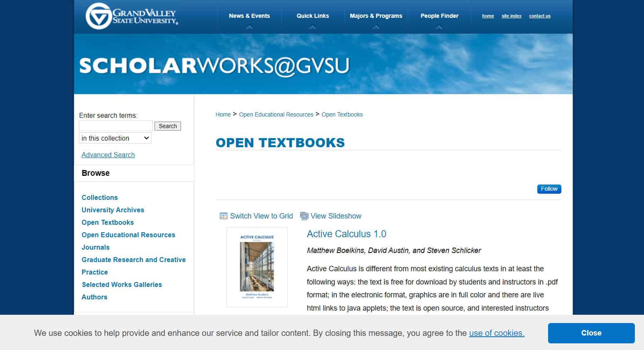Open Graduate Research and Creative Practice

click(x=134, y=266)
